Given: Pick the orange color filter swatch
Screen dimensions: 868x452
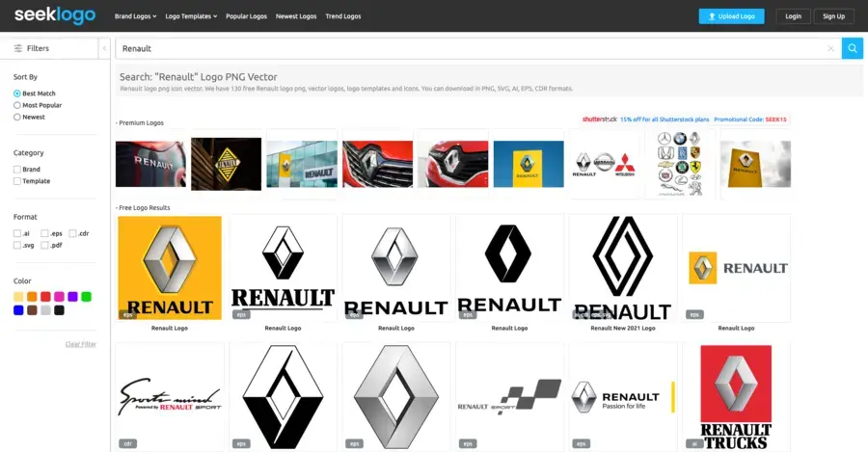Looking at the screenshot, I should (x=32, y=297).
